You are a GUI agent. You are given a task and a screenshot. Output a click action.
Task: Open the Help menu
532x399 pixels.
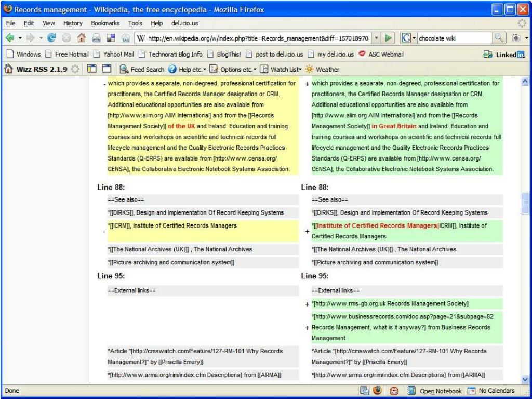(x=156, y=23)
